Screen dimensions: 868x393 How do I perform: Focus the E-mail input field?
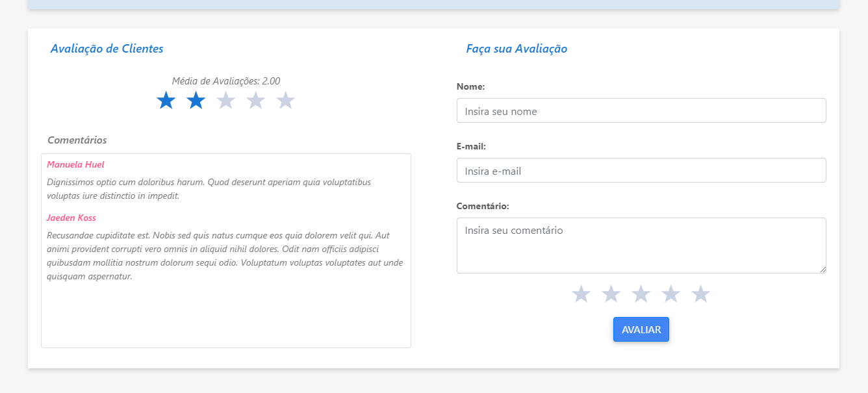(641, 170)
